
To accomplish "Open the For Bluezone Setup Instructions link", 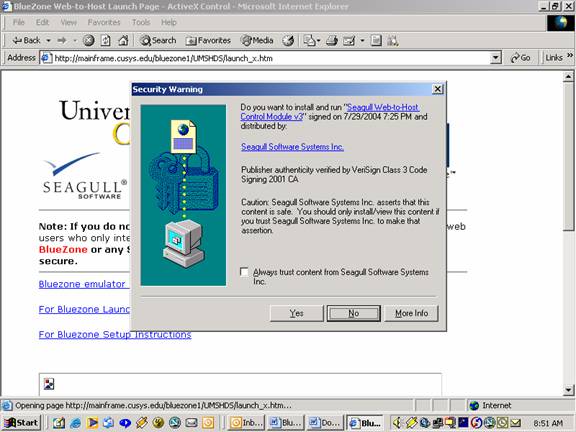I will pos(115,335).
